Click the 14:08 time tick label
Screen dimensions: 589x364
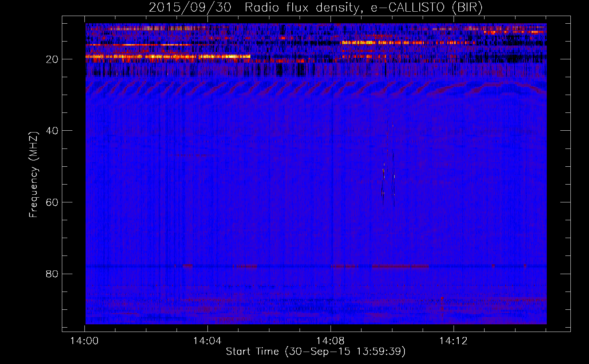click(331, 341)
